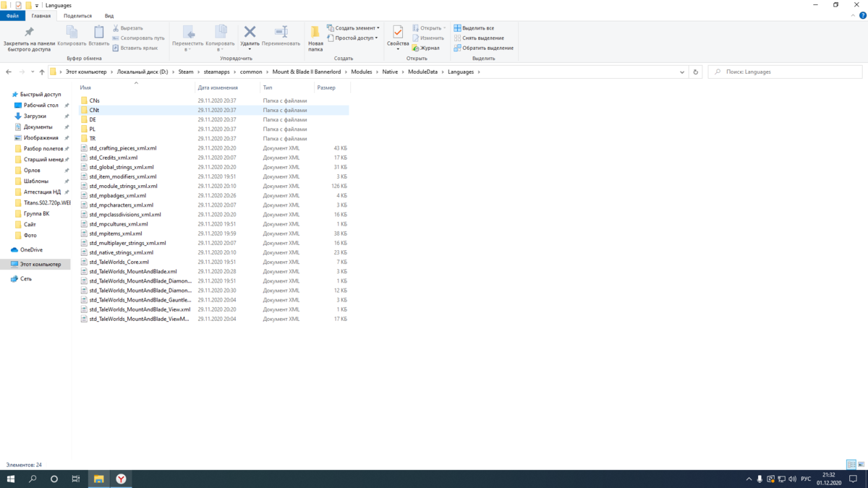Image resolution: width=868 pixels, height=488 pixels.
Task: Open Рабочий стол in the navigation pane
Action: tap(41, 105)
